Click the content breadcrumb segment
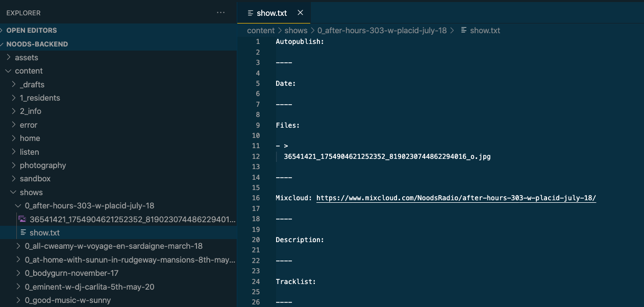644x307 pixels. click(261, 30)
